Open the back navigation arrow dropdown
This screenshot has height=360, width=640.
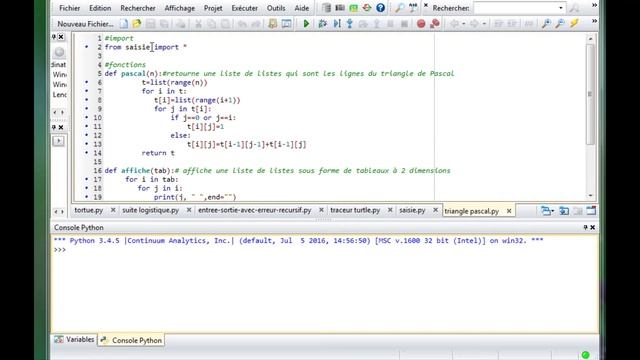click(x=464, y=24)
